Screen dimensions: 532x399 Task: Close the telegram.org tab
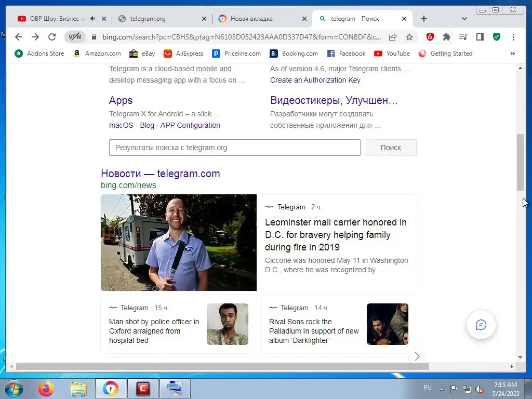pos(204,19)
